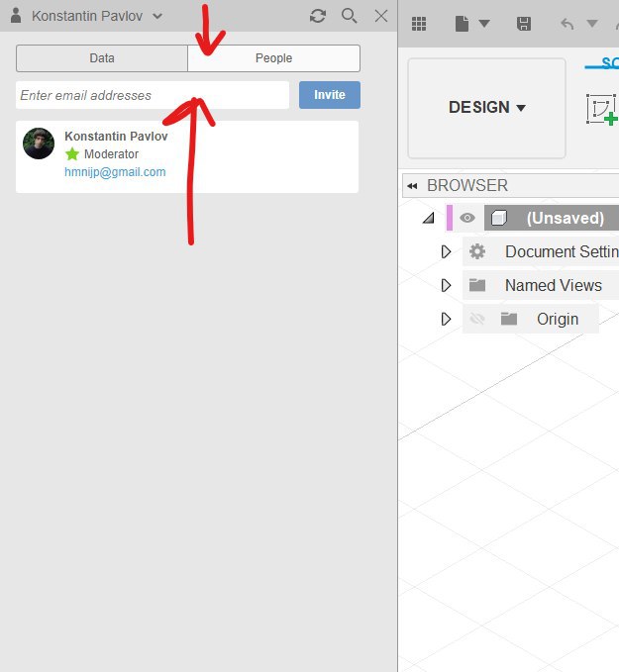
Task: Refresh the data panel contents
Action: [x=318, y=16]
